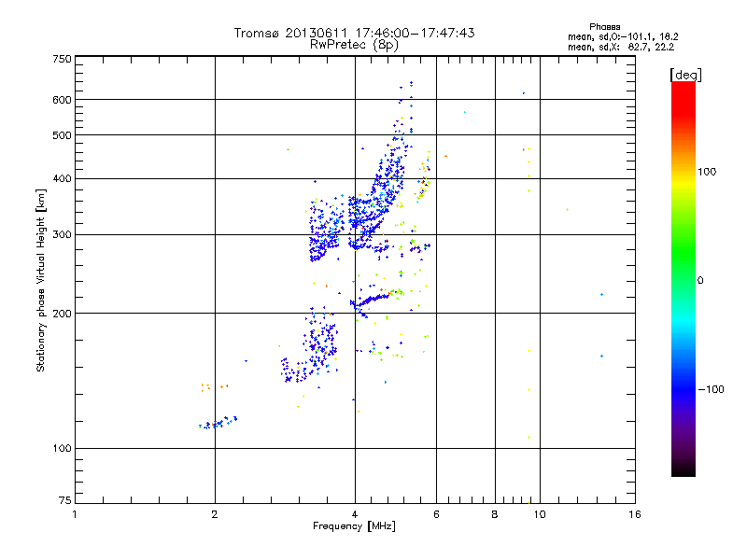747x560 pixels.
Task: Click the '400' height tick label
Action: (x=62, y=178)
